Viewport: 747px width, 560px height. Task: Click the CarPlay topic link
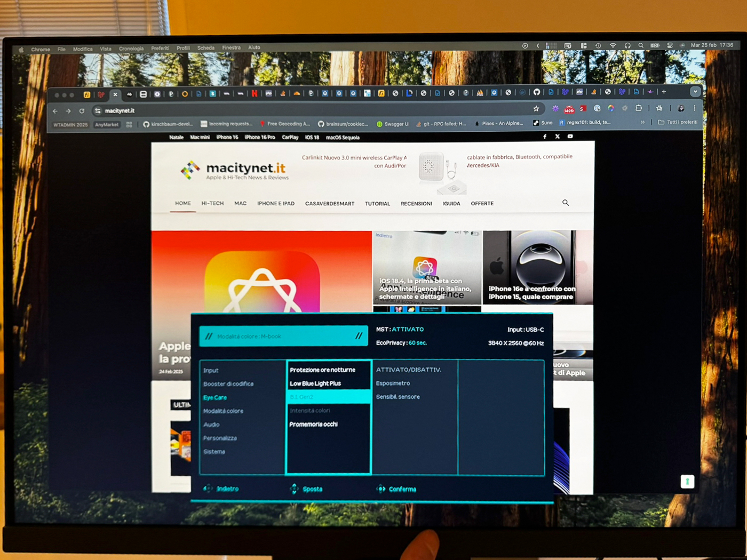click(x=290, y=137)
